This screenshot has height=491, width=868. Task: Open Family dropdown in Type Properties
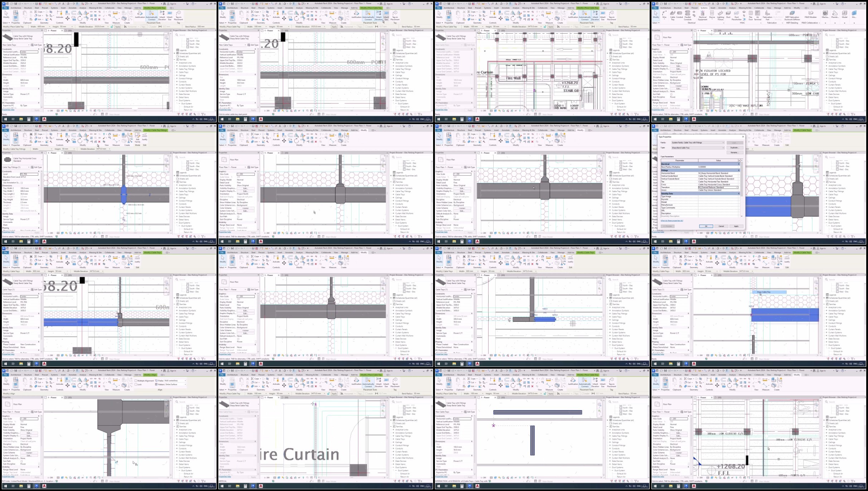[x=698, y=143]
